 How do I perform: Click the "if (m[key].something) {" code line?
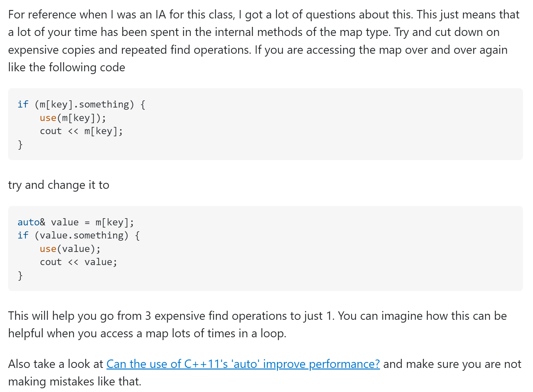(x=81, y=104)
